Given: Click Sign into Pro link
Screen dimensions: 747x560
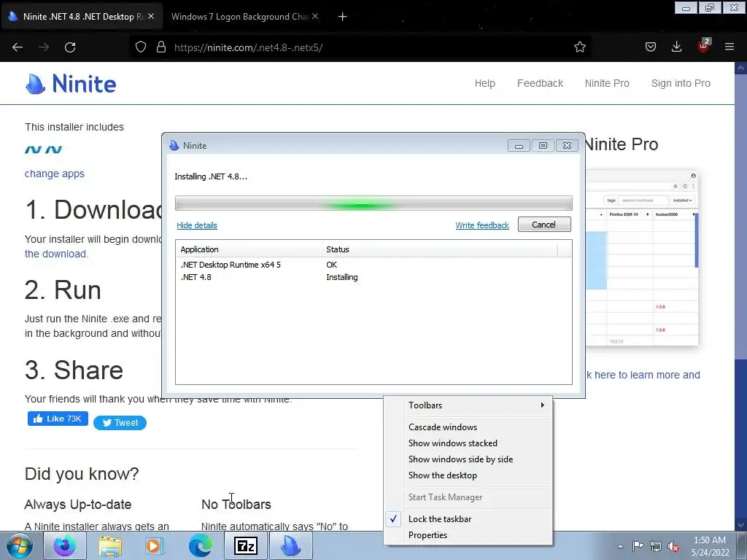Looking at the screenshot, I should (681, 83).
